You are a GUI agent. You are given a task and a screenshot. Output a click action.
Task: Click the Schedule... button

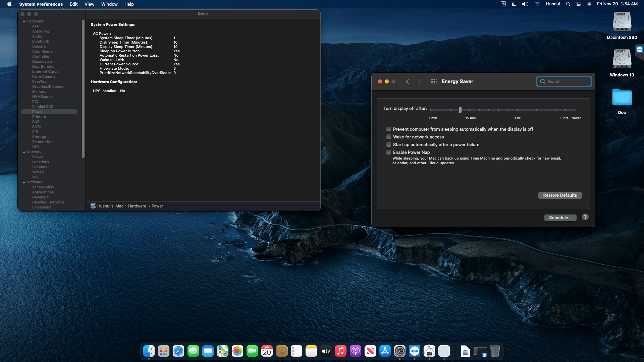click(x=560, y=218)
